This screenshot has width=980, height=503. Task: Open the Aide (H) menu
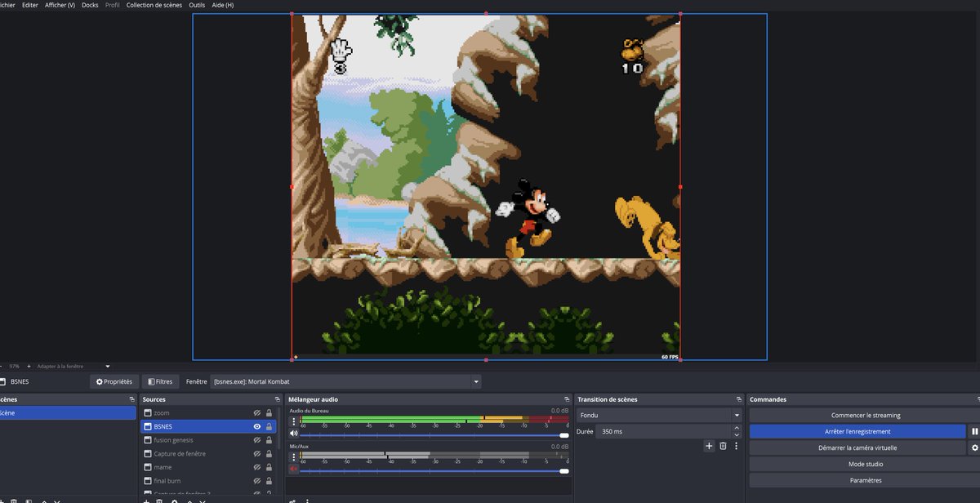[222, 5]
